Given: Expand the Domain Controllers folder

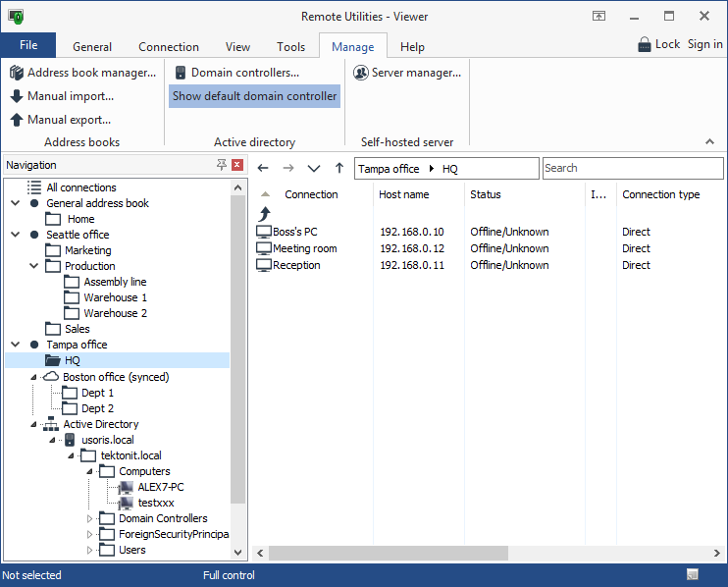Looking at the screenshot, I should tap(89, 518).
